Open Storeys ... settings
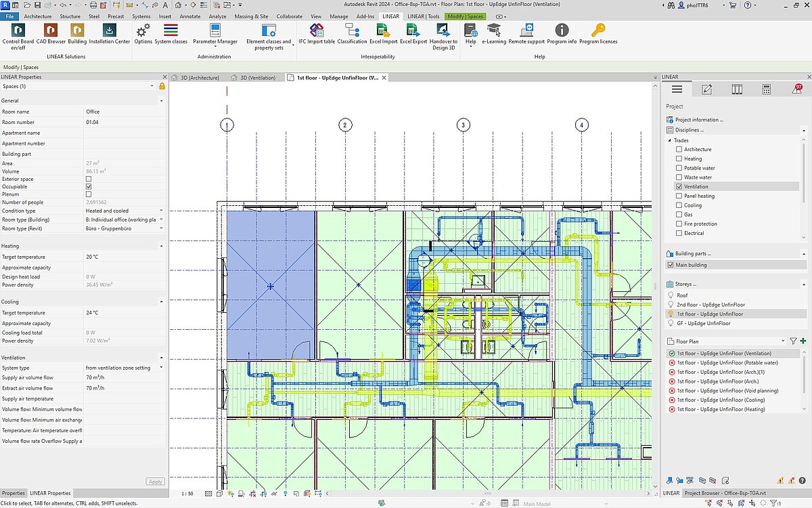The image size is (812, 508). coord(685,284)
